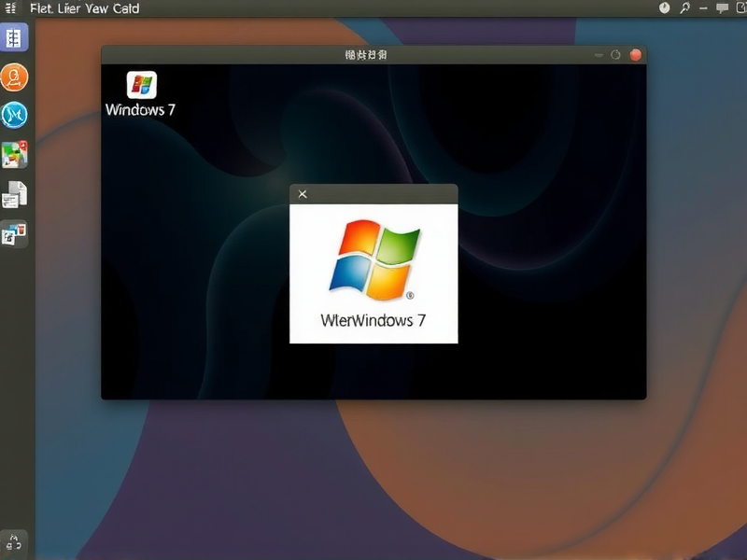Dismiss the Windows 7 setup dialog with the X
The image size is (747, 560).
click(302, 193)
